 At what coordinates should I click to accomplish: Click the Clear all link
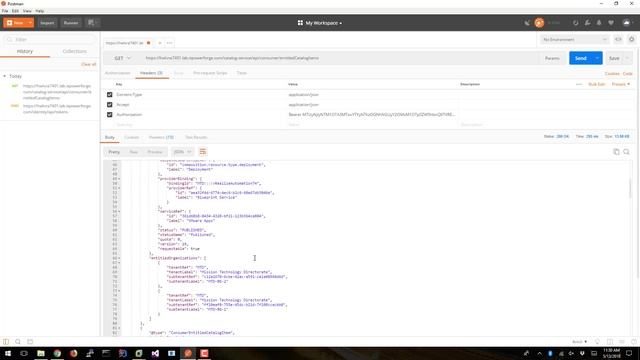[x=88, y=64]
